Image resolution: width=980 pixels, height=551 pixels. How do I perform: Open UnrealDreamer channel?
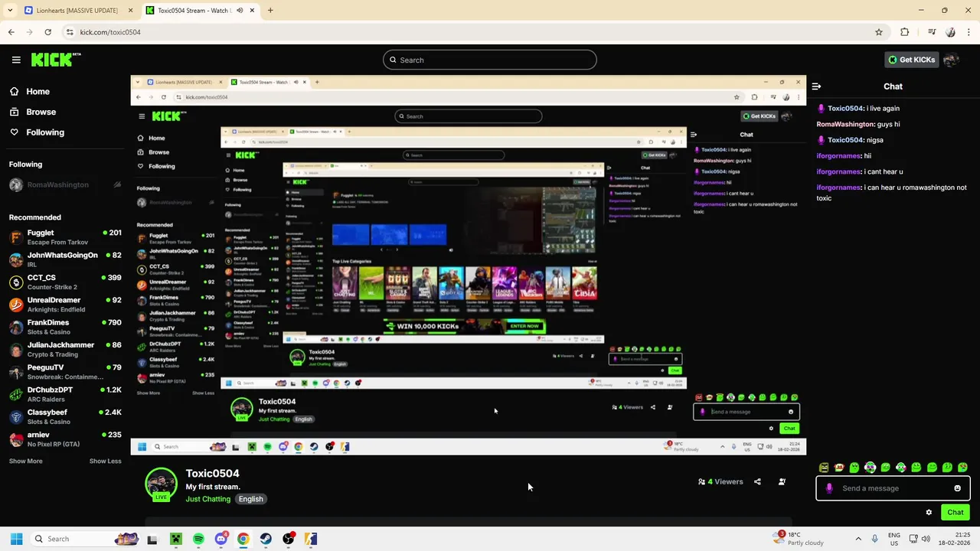pyautogui.click(x=65, y=305)
